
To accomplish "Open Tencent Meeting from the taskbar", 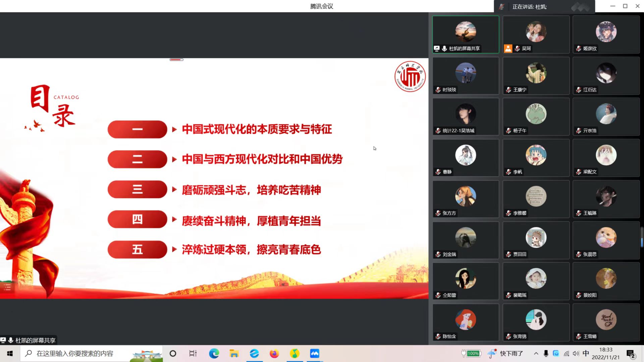I will [x=314, y=353].
